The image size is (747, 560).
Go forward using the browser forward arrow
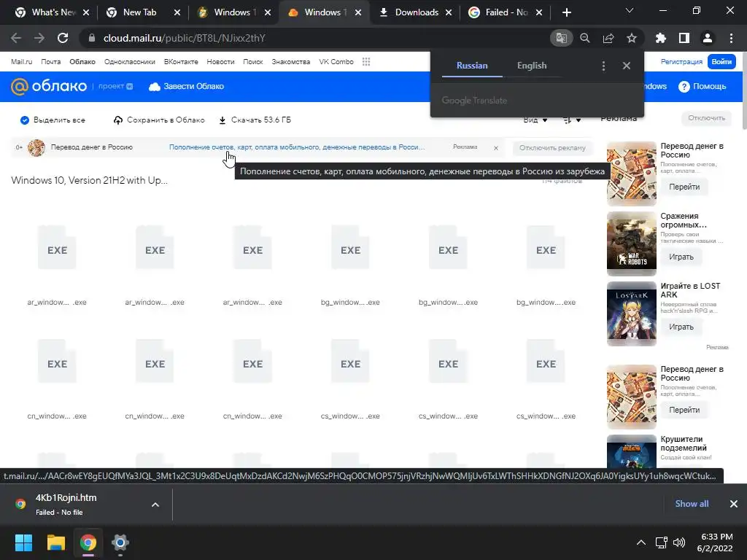pos(39,38)
